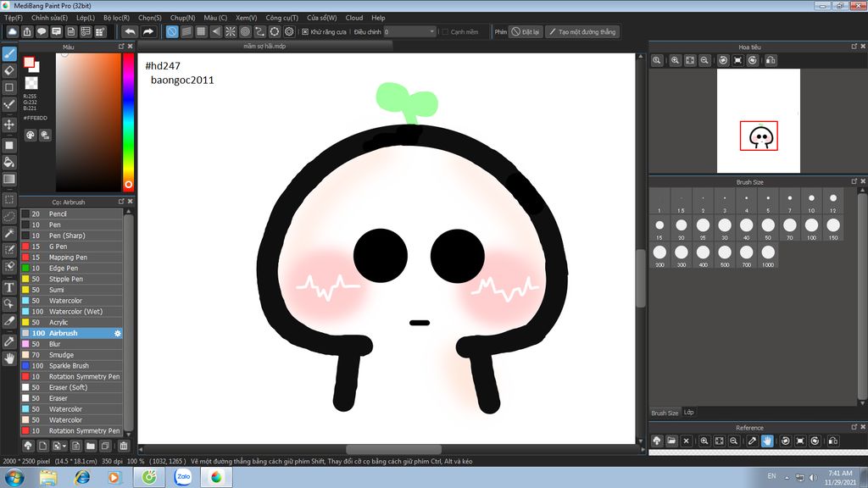Viewport: 868px width, 488px height.
Task: Select the Sparkle Brush
Action: pyautogui.click(x=71, y=366)
